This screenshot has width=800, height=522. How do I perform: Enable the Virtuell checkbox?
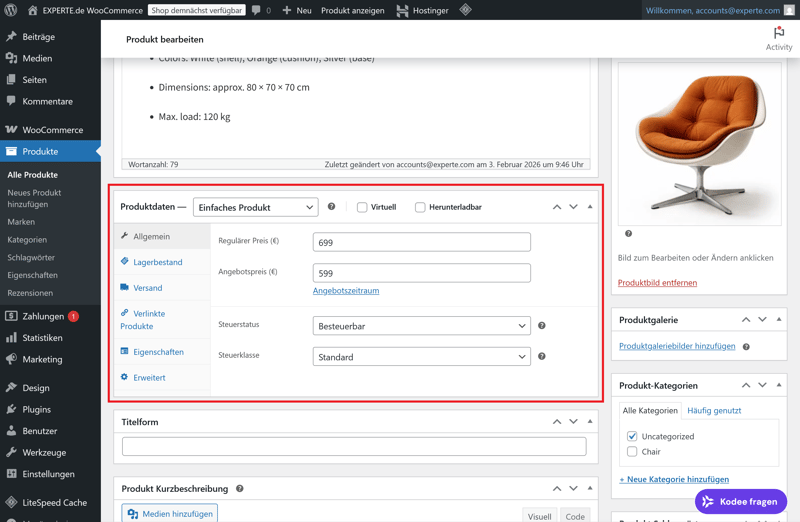[x=362, y=207]
